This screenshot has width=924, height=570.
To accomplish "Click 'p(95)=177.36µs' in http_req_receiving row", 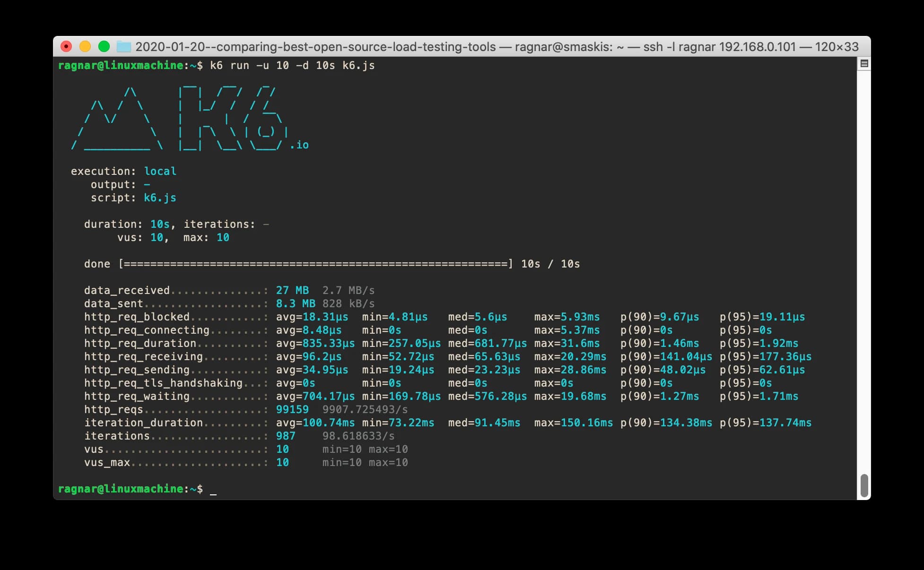I will pyautogui.click(x=766, y=356).
